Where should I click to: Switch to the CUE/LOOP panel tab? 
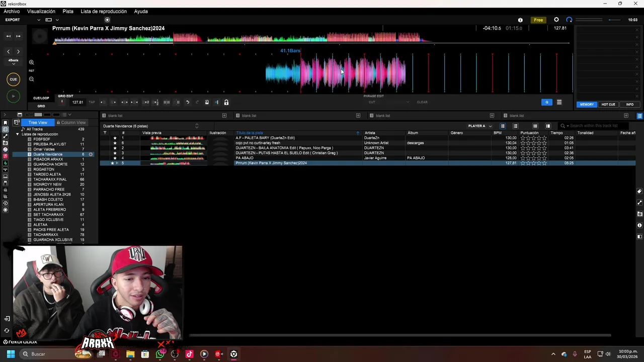point(41,98)
